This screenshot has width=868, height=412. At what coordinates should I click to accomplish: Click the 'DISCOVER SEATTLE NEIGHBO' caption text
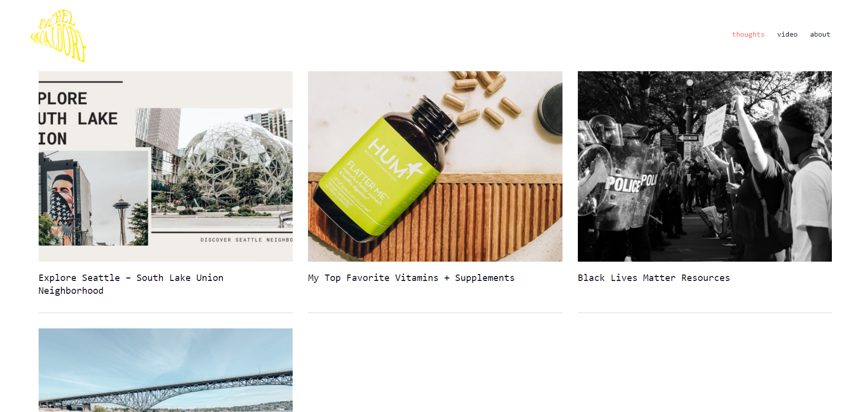[x=246, y=240]
